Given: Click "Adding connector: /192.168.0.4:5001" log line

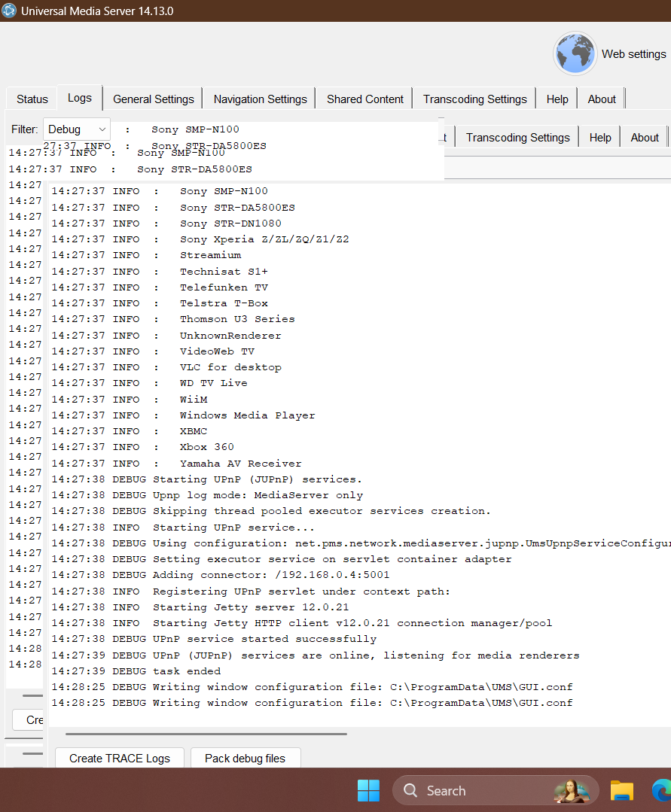Looking at the screenshot, I should (x=220, y=575).
